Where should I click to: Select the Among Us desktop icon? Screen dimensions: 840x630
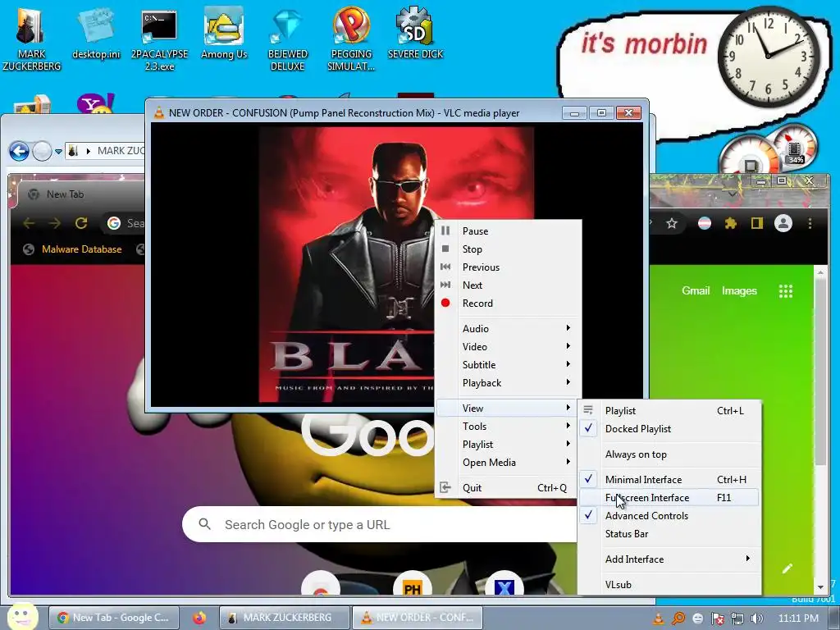coord(224,33)
